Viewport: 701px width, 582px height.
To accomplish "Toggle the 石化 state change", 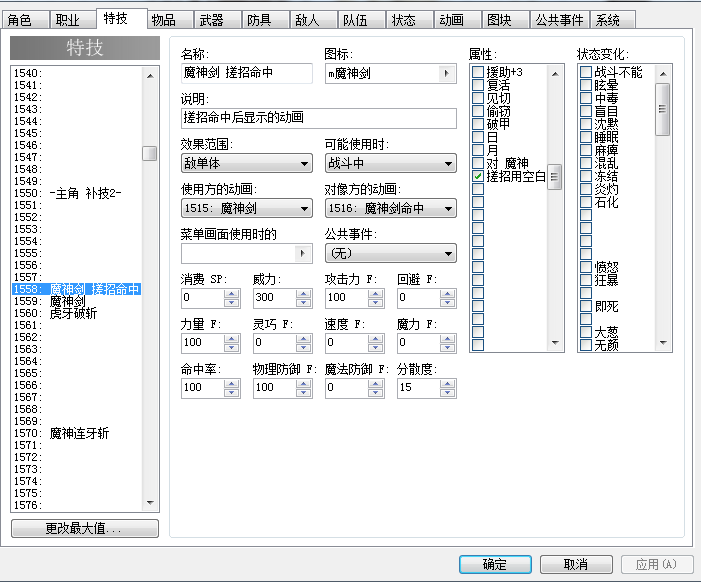I will 586,202.
